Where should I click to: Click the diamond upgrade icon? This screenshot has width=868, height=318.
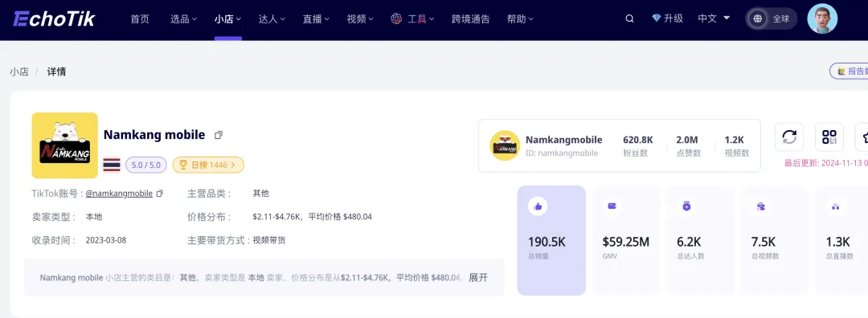tap(657, 18)
